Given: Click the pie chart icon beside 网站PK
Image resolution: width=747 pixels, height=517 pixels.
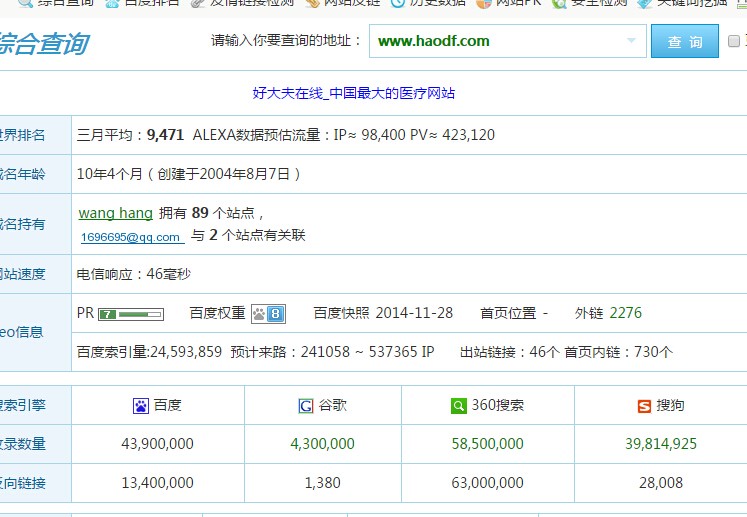Looking at the screenshot, I should pyautogui.click(x=483, y=3).
